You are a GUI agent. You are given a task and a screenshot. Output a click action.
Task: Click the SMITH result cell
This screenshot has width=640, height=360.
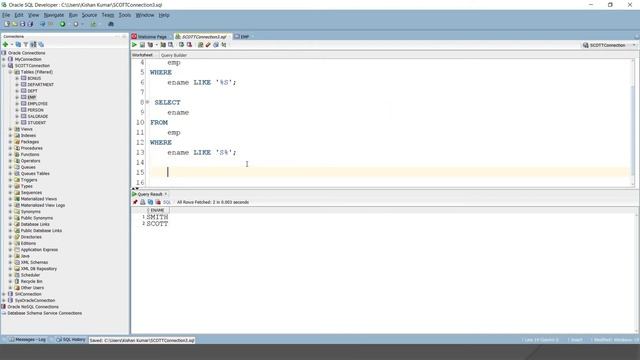point(157,217)
